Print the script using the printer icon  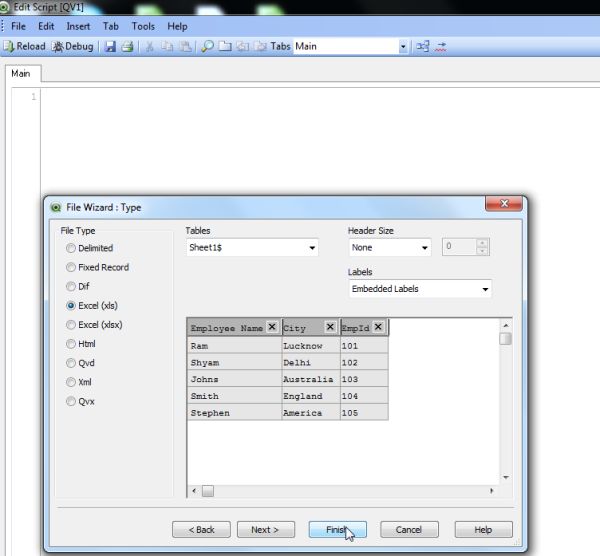(127, 46)
